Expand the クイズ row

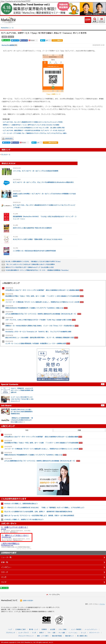tap(53, 582)
